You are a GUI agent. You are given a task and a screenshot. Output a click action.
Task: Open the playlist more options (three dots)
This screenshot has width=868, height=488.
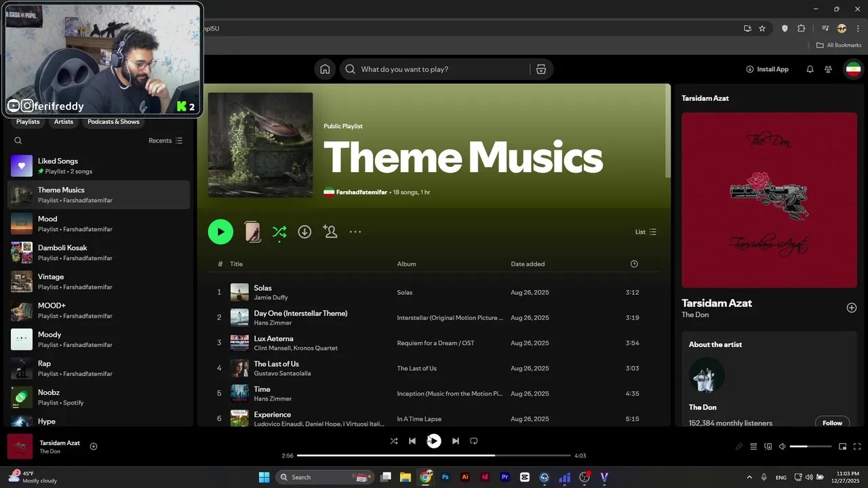355,232
